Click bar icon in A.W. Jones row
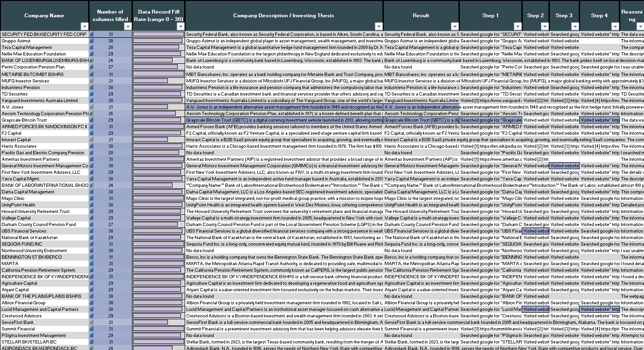This screenshot has width=644, height=350. click(92, 107)
